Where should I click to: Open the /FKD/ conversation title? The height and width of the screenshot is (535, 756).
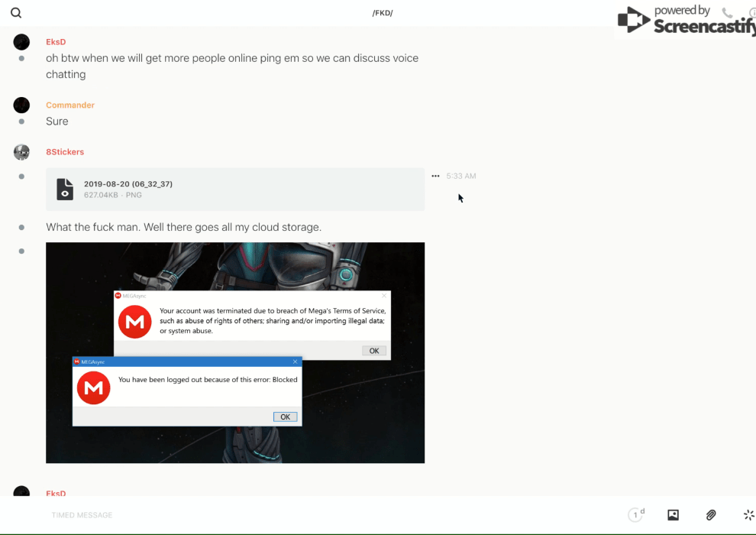coord(382,13)
